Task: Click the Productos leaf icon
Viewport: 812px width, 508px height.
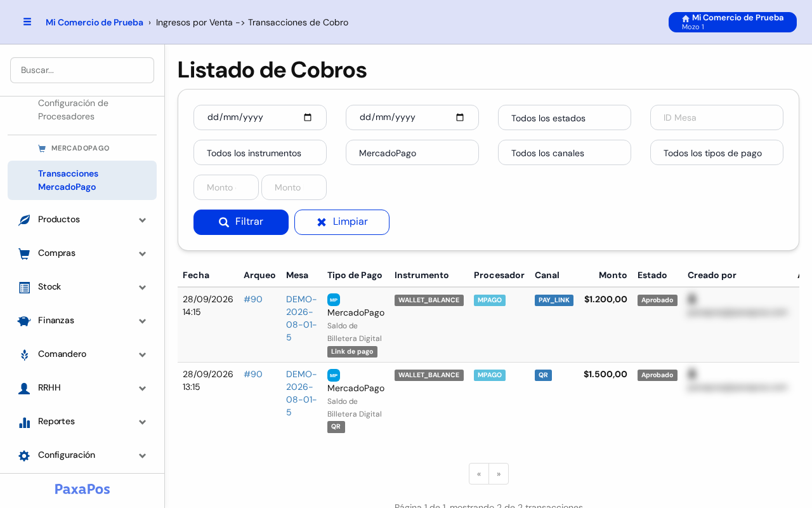Action: (24, 220)
